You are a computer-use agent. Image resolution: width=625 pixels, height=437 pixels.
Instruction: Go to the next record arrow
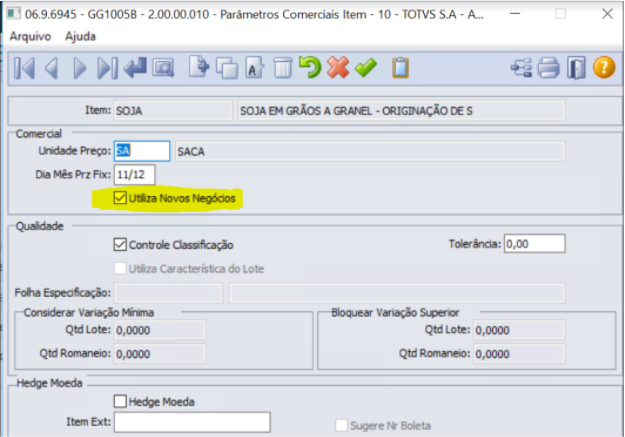[80, 68]
